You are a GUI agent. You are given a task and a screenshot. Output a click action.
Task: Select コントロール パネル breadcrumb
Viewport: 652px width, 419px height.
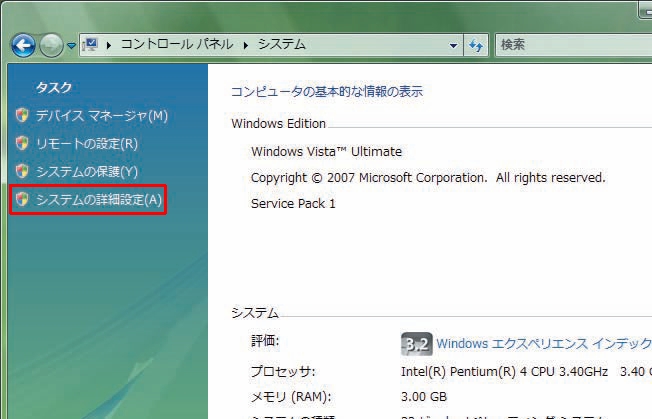[177, 44]
